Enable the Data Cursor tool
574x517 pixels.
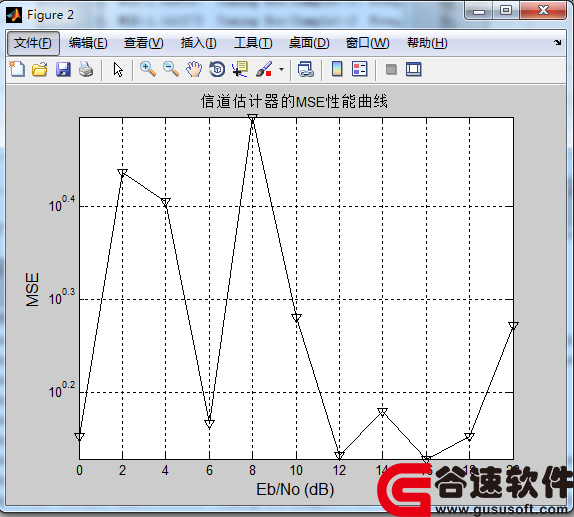(x=240, y=69)
